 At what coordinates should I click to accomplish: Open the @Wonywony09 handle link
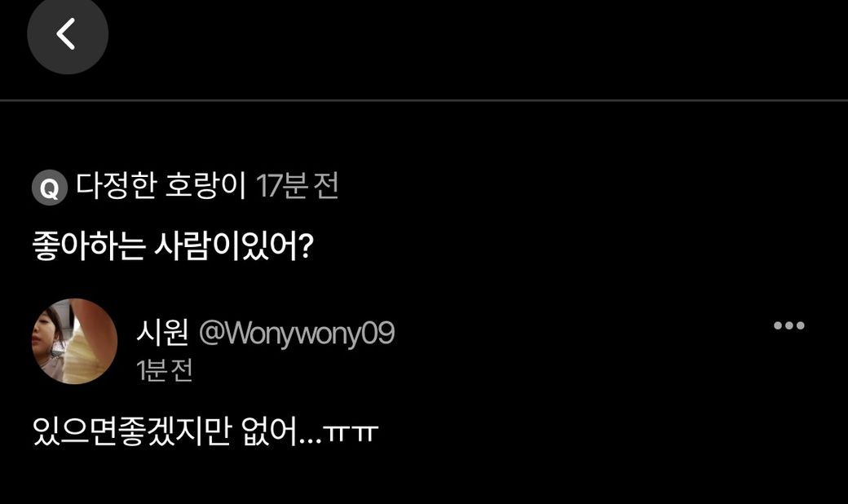(x=297, y=332)
